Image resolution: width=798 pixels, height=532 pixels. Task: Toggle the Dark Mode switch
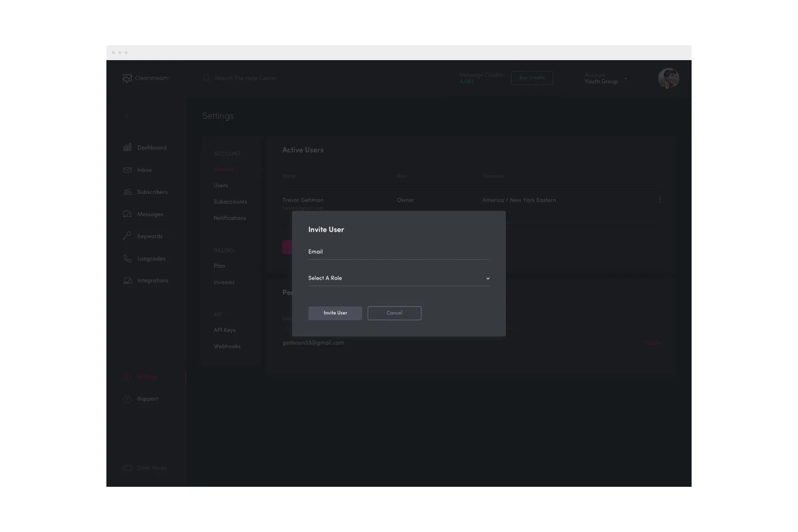(127, 468)
